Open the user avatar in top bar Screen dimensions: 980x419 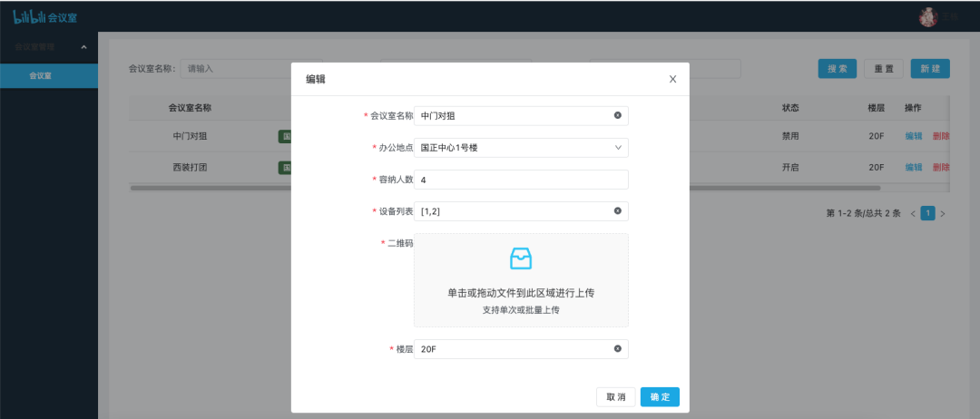point(928,17)
